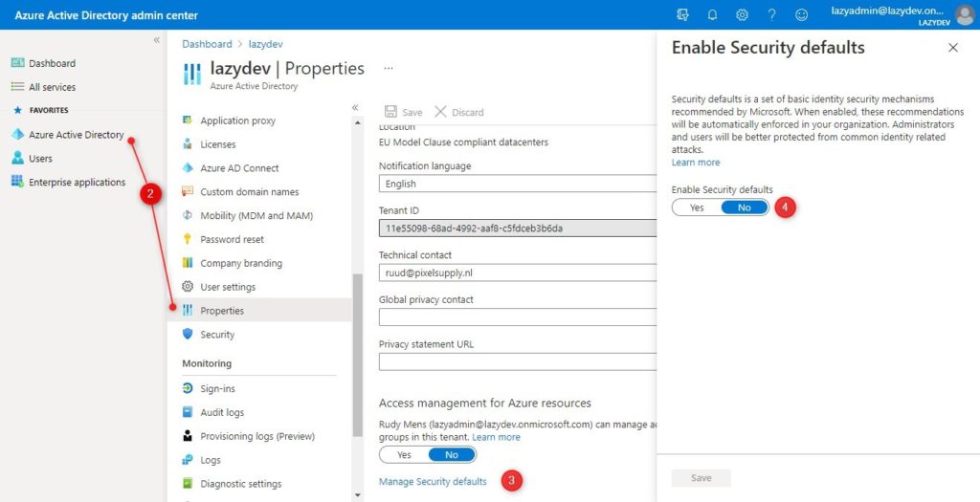This screenshot has height=502, width=980.
Task: Click the Azure Active Directory diamond icon
Action: [17, 134]
